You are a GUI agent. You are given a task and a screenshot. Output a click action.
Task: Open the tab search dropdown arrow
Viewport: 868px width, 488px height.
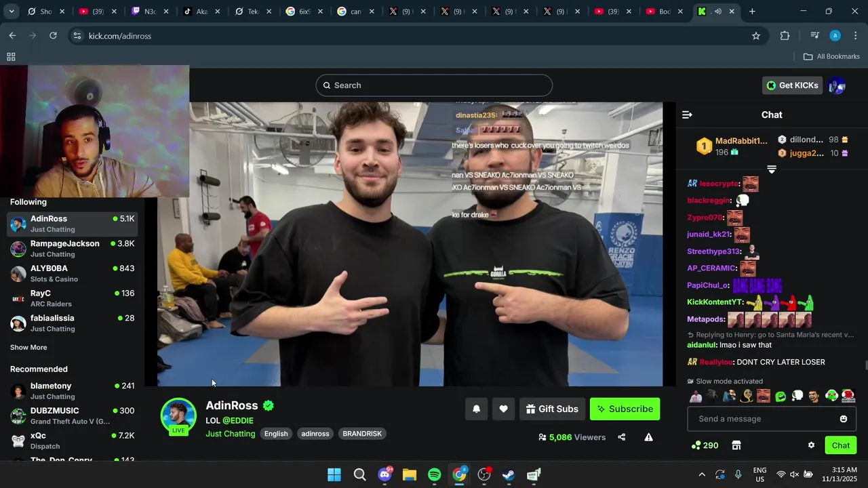click(x=11, y=12)
